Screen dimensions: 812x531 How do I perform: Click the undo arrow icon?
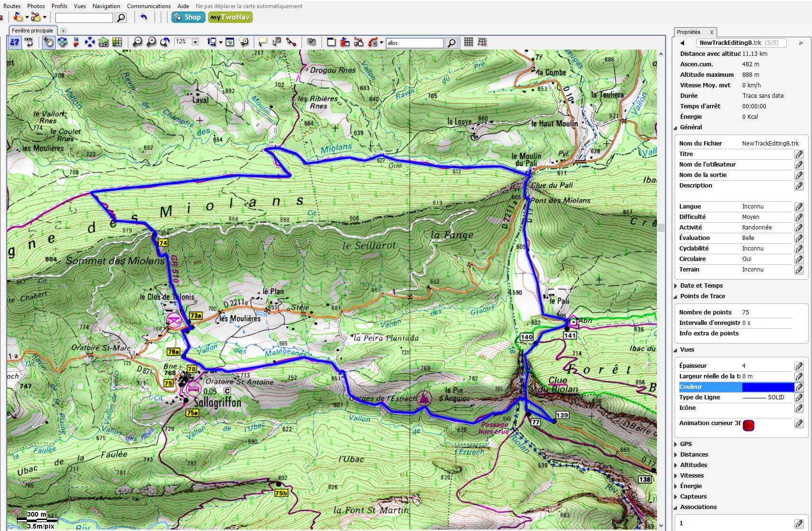click(144, 18)
